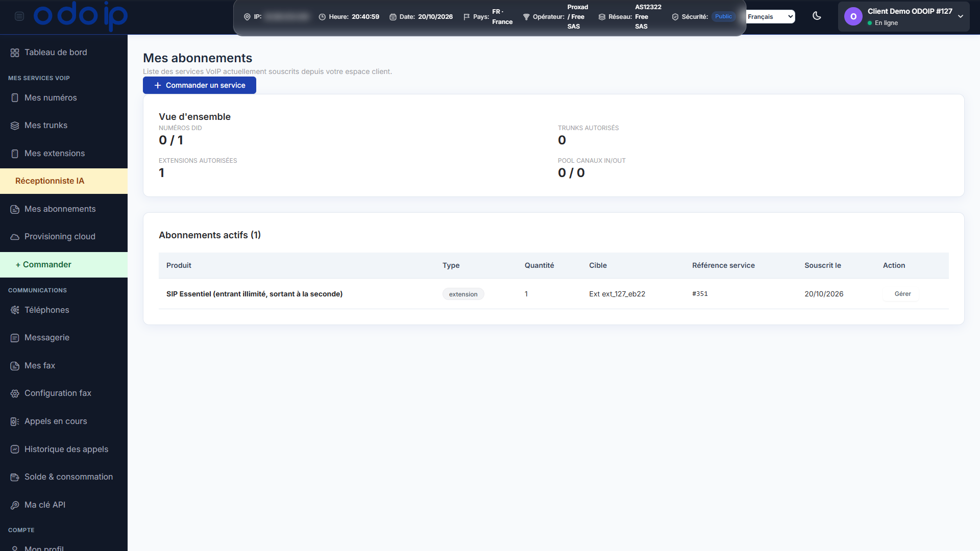Click the Téléphones sidebar icon
The width and height of the screenshot is (980, 551).
[15, 310]
